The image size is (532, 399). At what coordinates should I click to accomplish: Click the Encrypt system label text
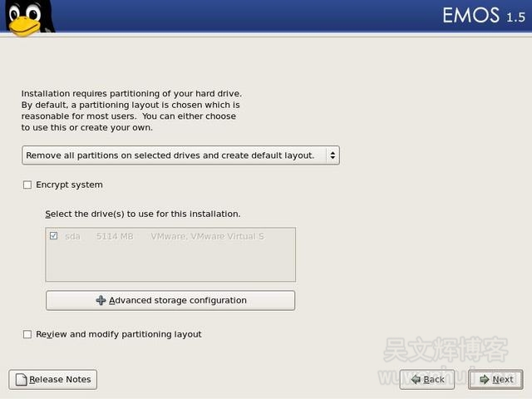pos(69,185)
